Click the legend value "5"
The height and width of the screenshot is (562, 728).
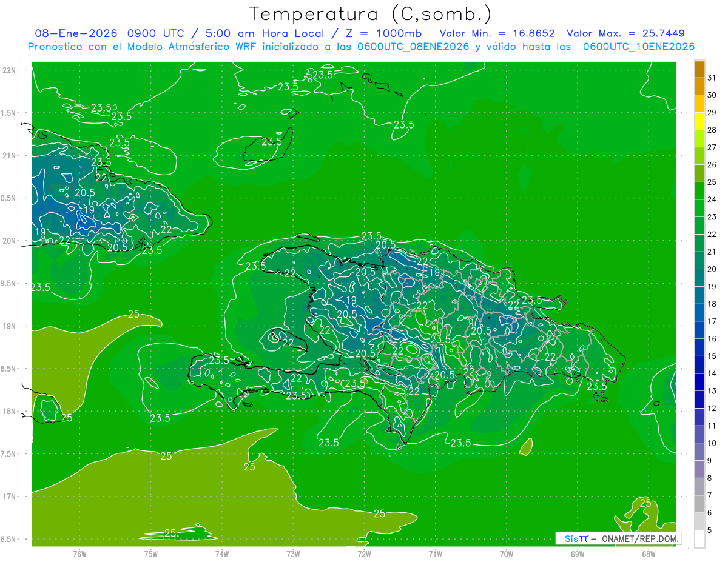[x=709, y=530]
